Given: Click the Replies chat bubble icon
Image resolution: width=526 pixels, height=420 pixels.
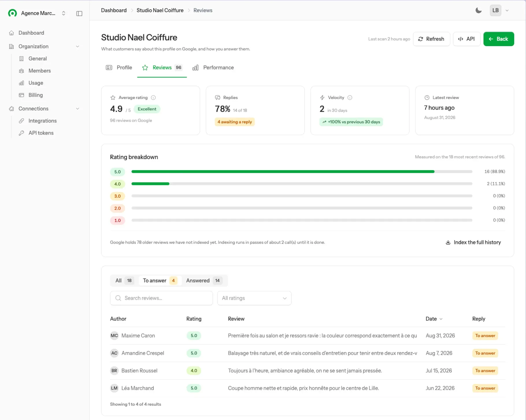Looking at the screenshot, I should [218, 98].
